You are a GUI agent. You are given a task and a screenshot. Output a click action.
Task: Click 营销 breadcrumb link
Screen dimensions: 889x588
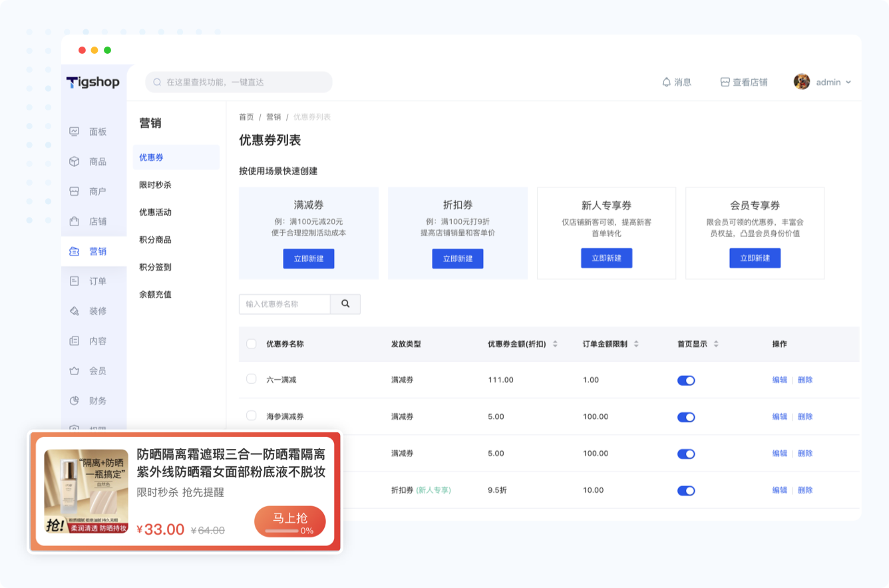(x=273, y=117)
